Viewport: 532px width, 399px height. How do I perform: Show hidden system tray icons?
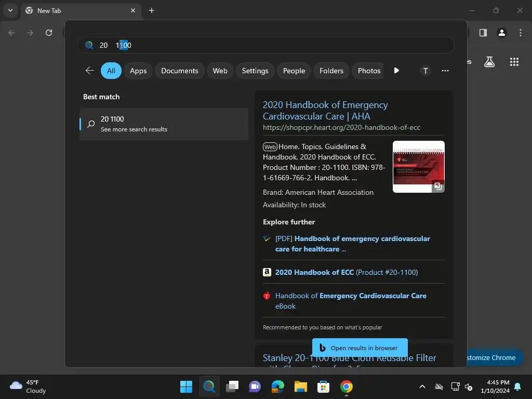[x=422, y=387]
